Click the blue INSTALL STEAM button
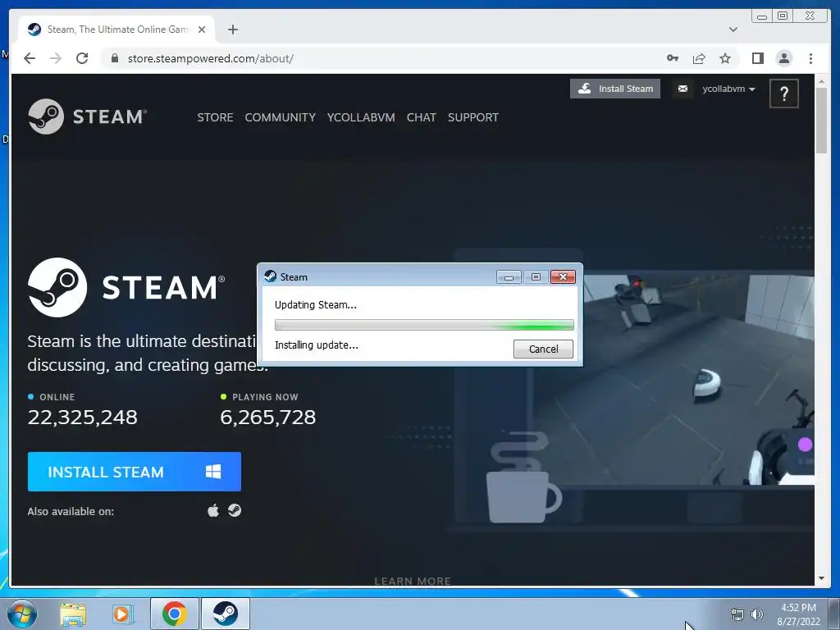Viewport: 840px width, 630px height. [134, 472]
